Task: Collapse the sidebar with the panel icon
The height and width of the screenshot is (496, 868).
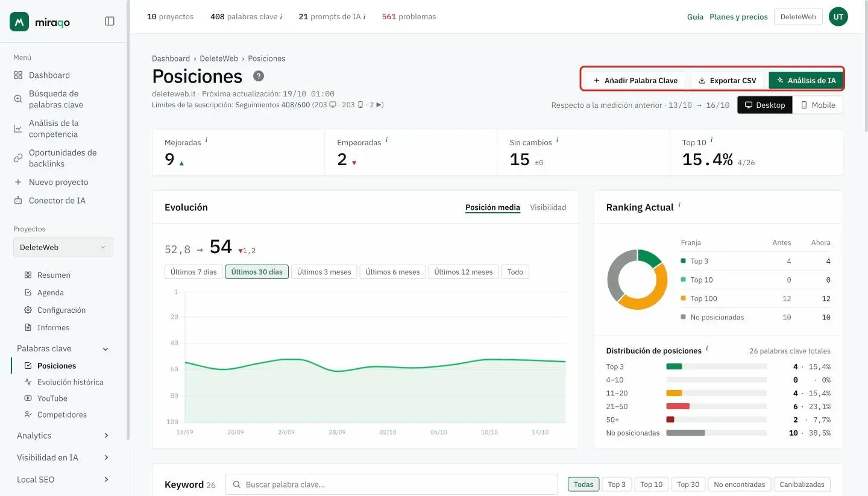Action: (x=110, y=21)
